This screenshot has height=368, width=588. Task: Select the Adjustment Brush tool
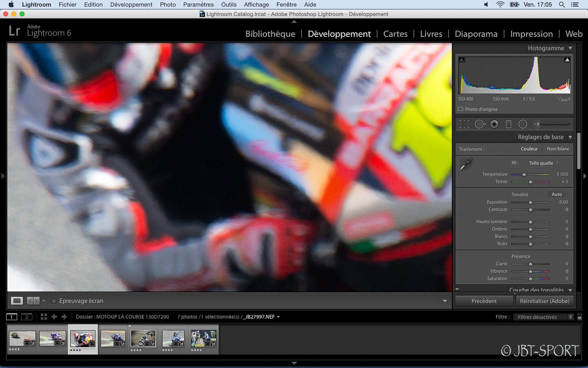(552, 124)
